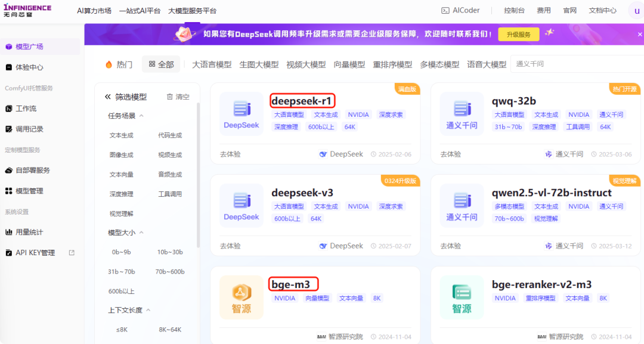The width and height of the screenshot is (644, 344).
Task: Filter by context length 8K~64K
Action: coord(170,330)
